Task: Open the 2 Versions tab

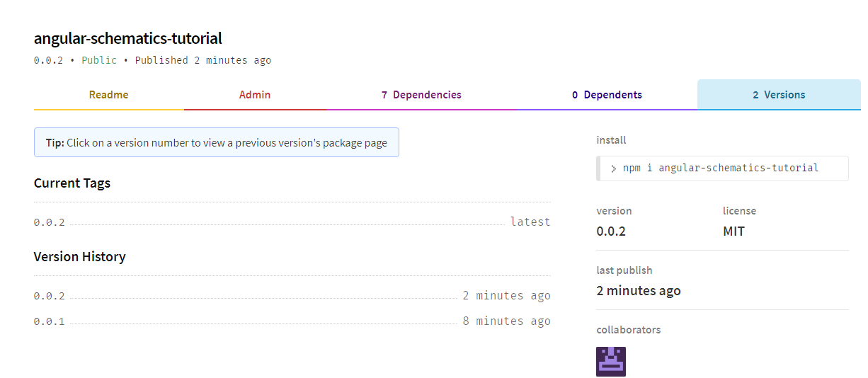Action: coord(779,95)
